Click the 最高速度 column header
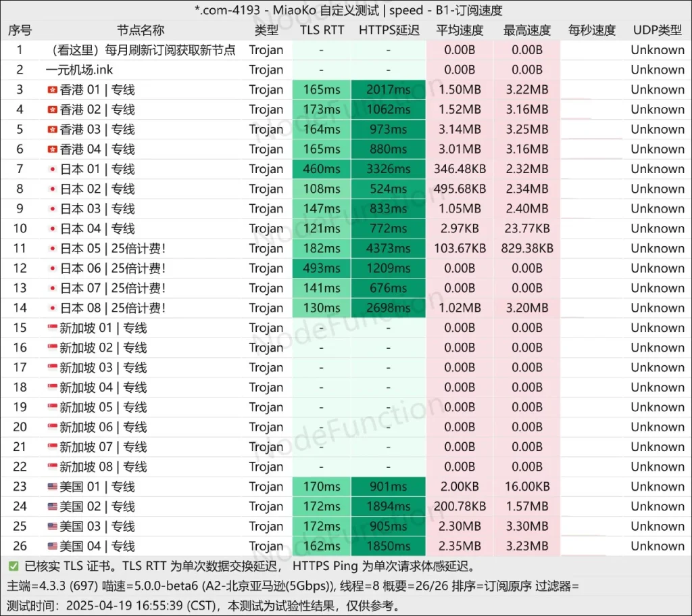Image resolution: width=692 pixels, height=616 pixels. point(527,30)
